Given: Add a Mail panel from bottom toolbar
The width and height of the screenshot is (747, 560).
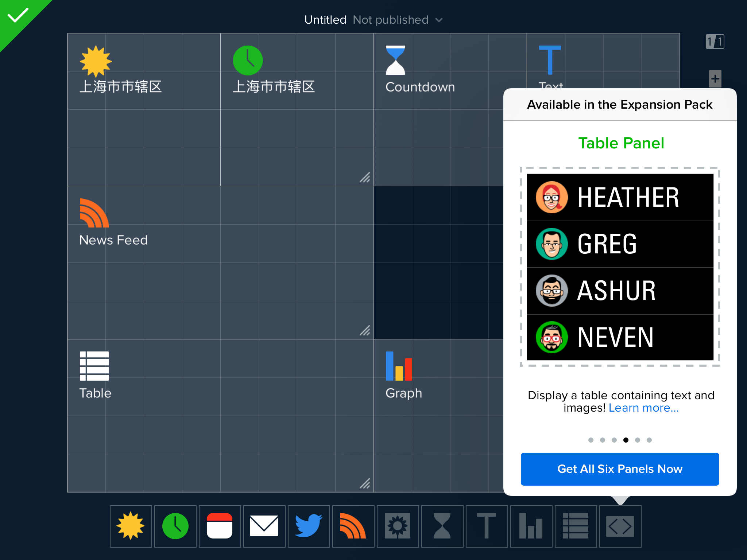Looking at the screenshot, I should click(x=264, y=526).
